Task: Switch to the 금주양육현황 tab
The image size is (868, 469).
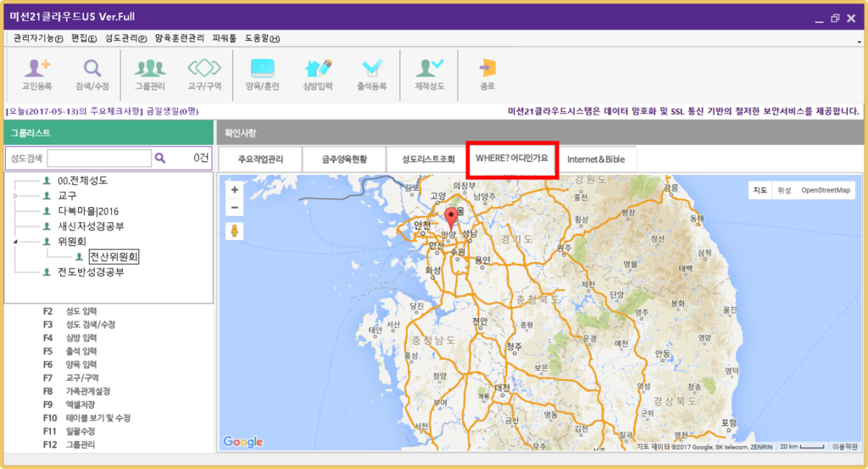Action: tap(344, 159)
